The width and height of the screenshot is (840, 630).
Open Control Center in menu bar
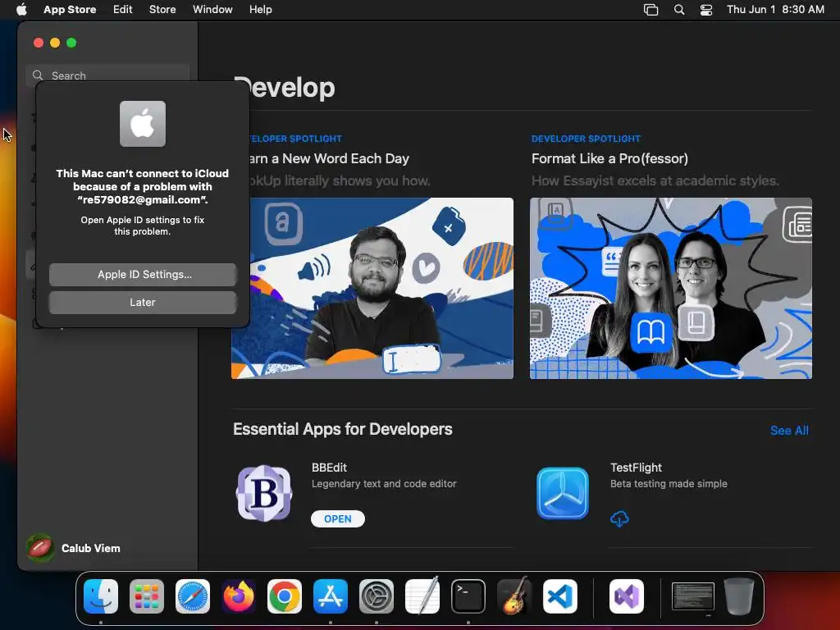tap(706, 9)
